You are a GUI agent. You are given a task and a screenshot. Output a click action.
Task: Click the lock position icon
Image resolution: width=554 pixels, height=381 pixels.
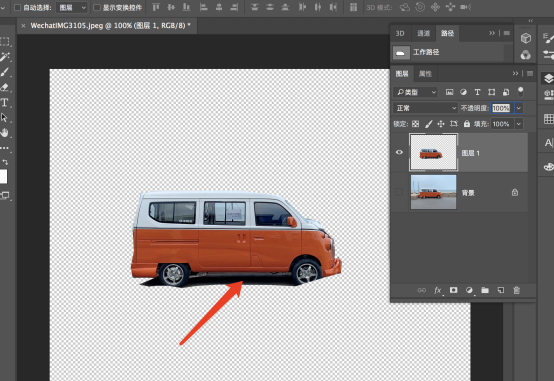click(441, 124)
